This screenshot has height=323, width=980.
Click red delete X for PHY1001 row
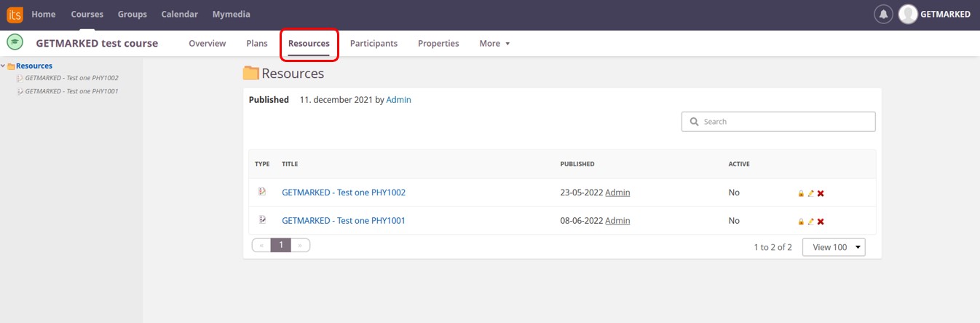(821, 221)
